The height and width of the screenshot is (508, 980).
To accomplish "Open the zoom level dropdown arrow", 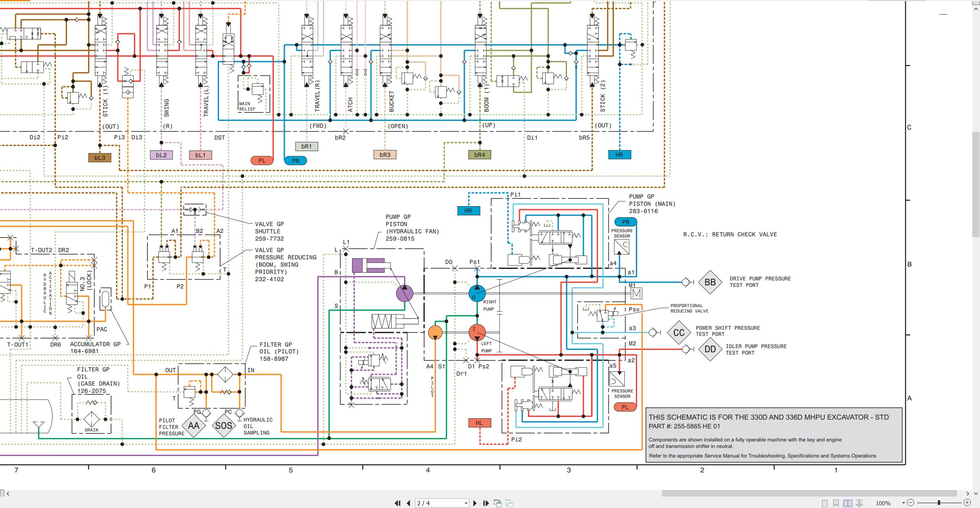I will tap(903, 503).
